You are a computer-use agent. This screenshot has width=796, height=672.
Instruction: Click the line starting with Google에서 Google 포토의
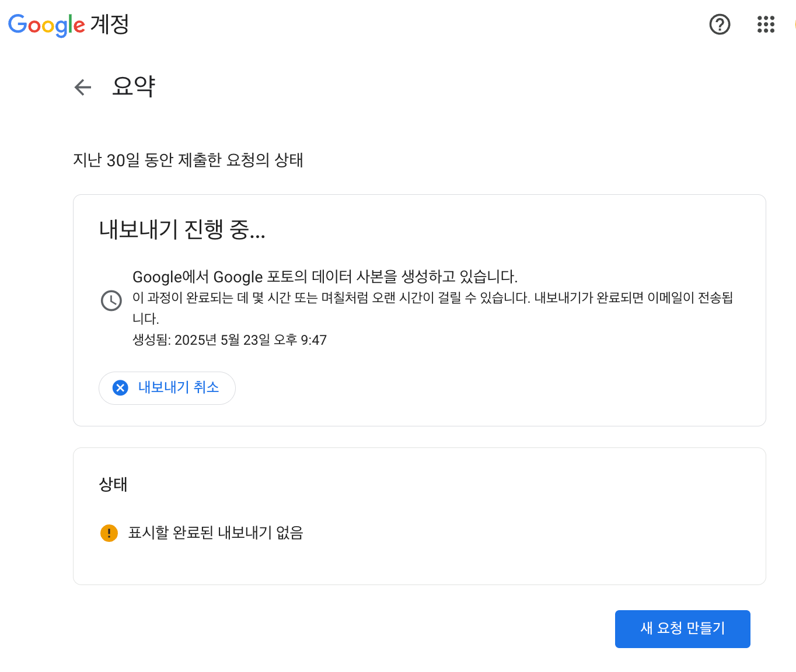pos(325,276)
